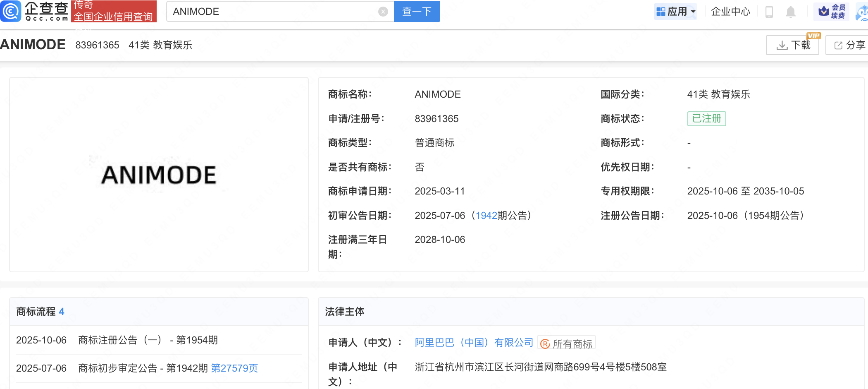The width and height of the screenshot is (868, 389).
Task: Open page 第27579页 link
Action: [x=234, y=368]
